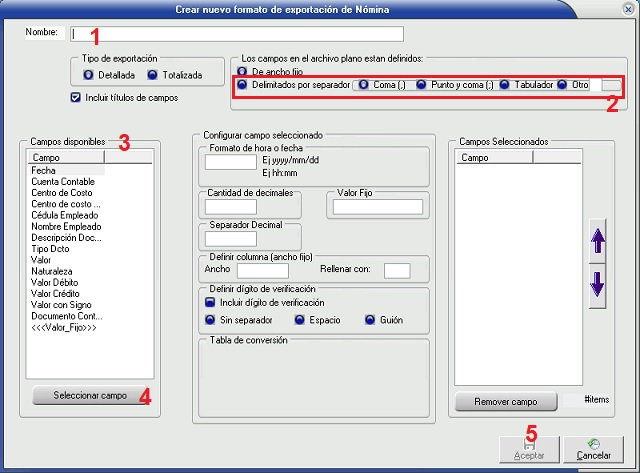The height and width of the screenshot is (473, 640).
Task: Select the Detallada export type
Action: coord(89,74)
